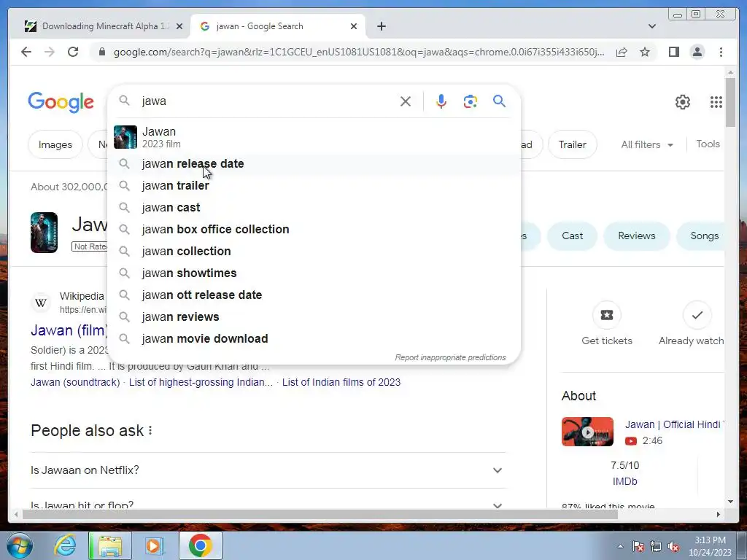The image size is (747, 560).
Task: Open Jawan (soundtrack) sublink
Action: 75,382
